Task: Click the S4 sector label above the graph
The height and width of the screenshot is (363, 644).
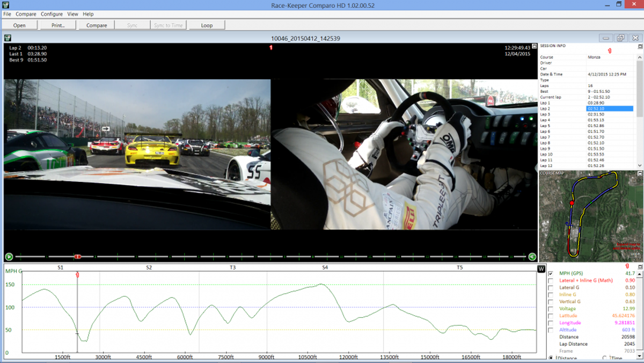Action: tap(325, 267)
